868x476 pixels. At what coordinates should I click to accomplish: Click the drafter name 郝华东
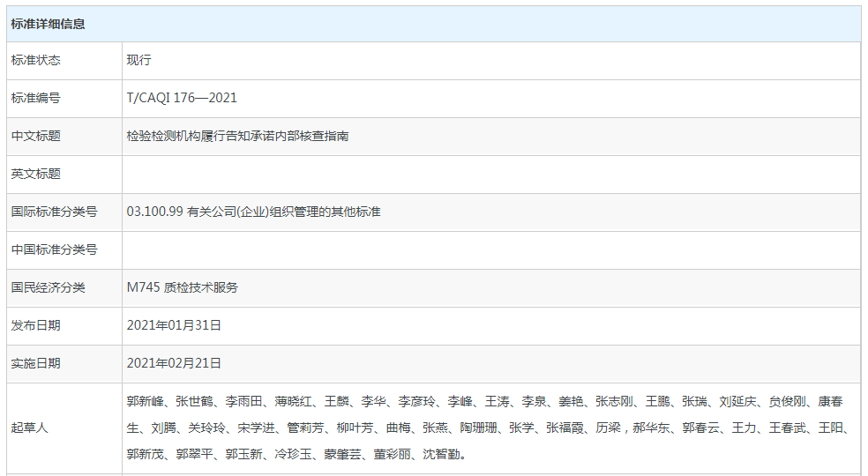[652, 428]
